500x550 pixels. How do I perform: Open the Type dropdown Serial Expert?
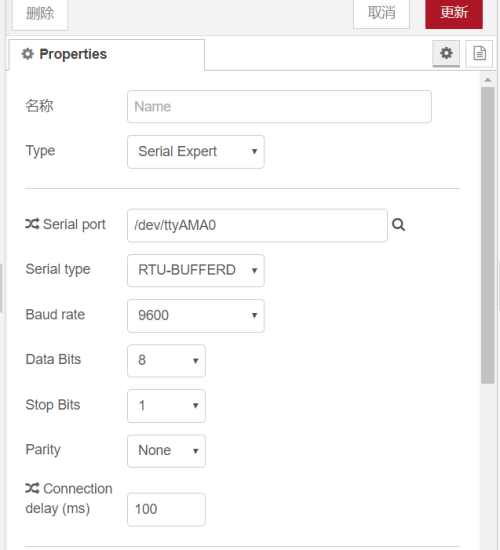click(196, 152)
